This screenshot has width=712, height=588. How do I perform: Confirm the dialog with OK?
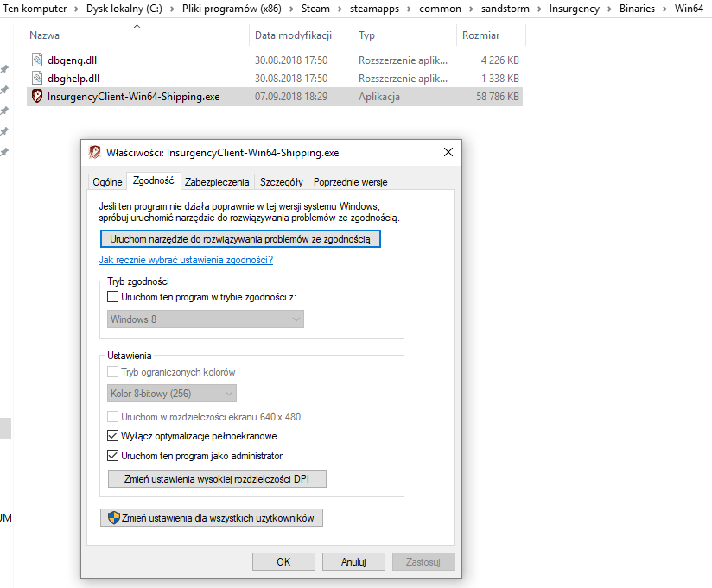click(283, 561)
